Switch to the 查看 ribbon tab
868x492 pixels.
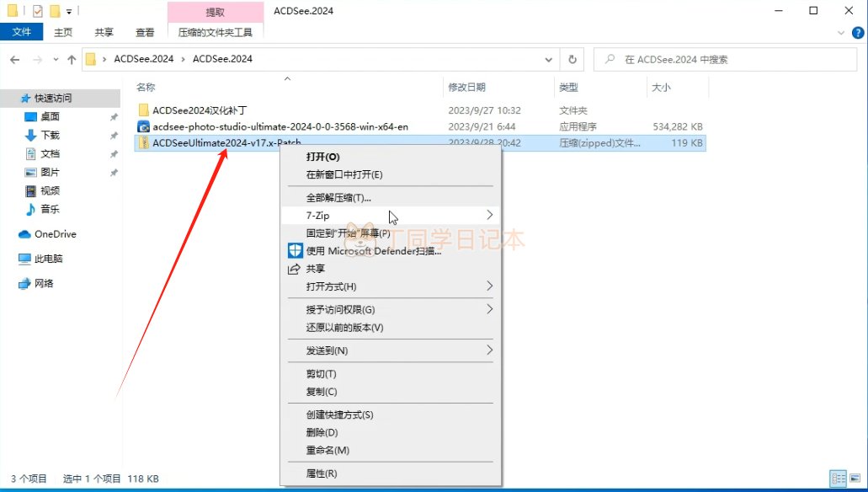pyautogui.click(x=145, y=32)
